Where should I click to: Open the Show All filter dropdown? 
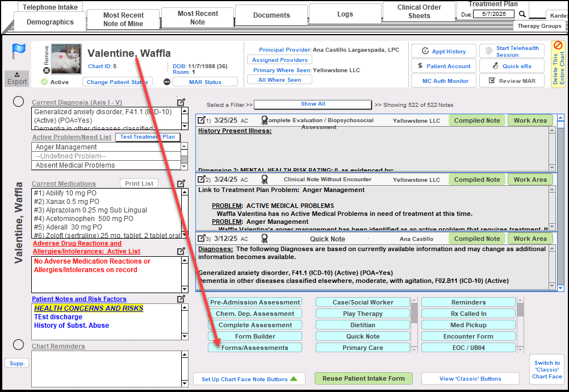[313, 105]
